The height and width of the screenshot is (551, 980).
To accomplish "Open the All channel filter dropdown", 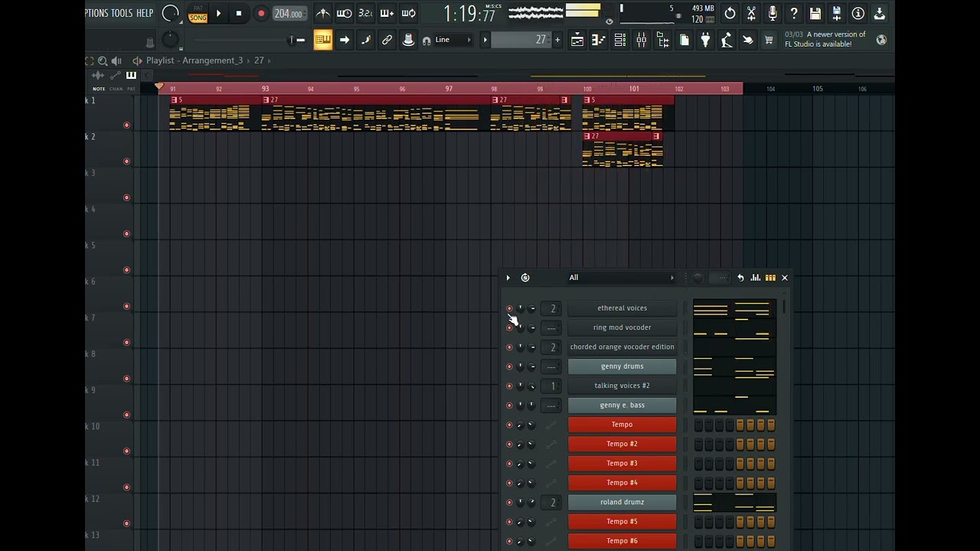I will tap(622, 278).
